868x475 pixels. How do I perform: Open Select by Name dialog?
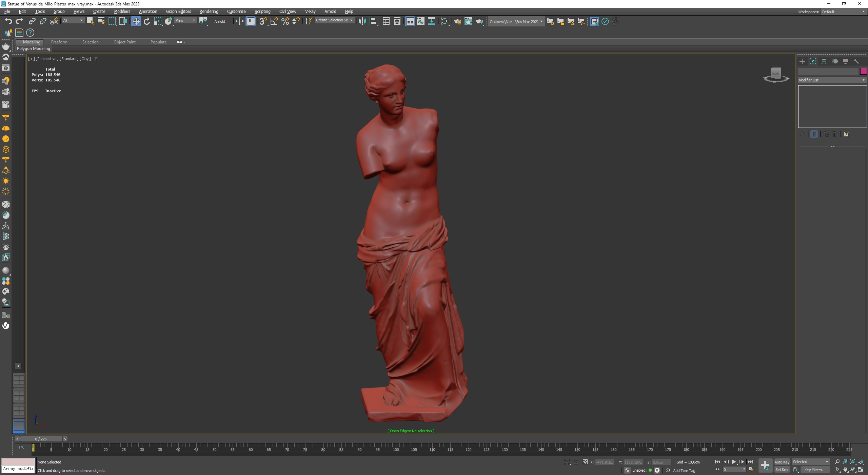click(x=101, y=21)
